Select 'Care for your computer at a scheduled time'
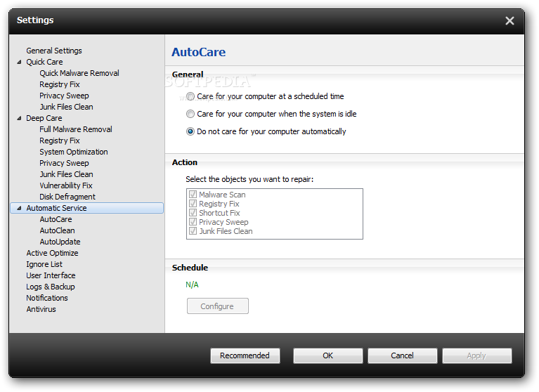 tap(190, 96)
